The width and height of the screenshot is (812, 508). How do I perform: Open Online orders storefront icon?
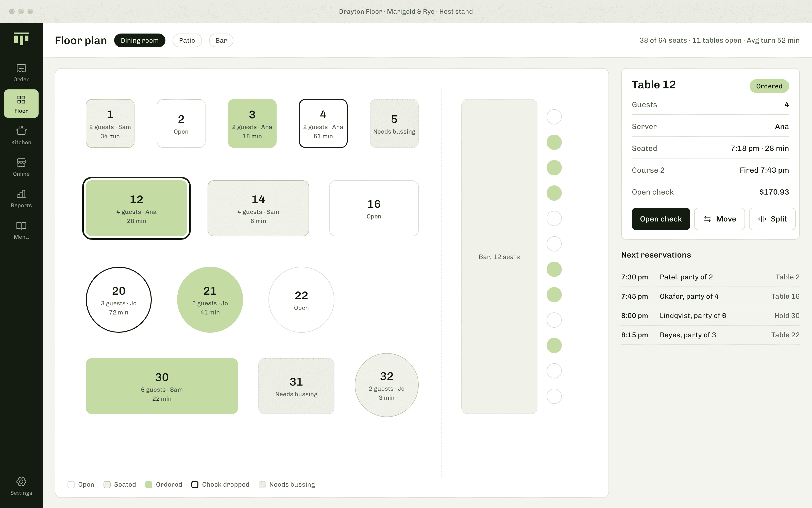(21, 162)
